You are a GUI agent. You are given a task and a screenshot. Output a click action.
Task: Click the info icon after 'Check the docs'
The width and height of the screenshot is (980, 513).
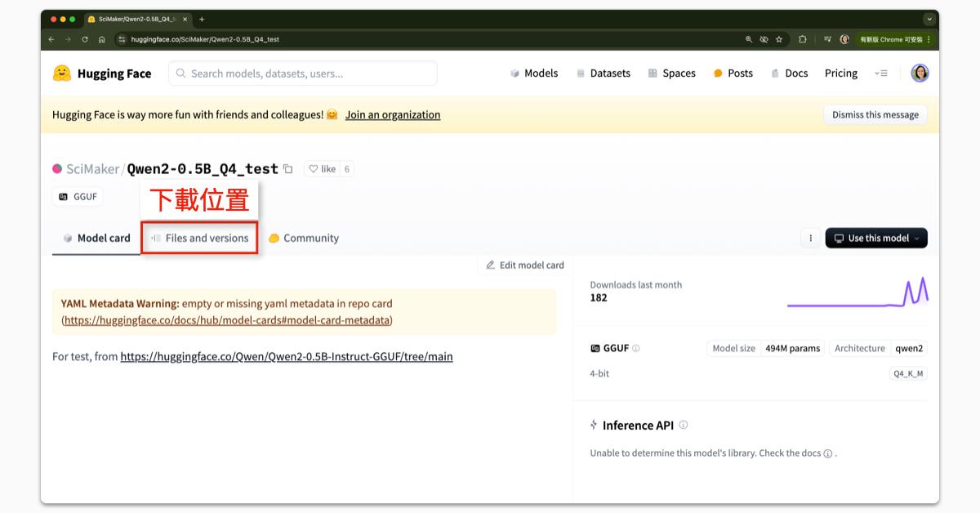click(x=827, y=453)
